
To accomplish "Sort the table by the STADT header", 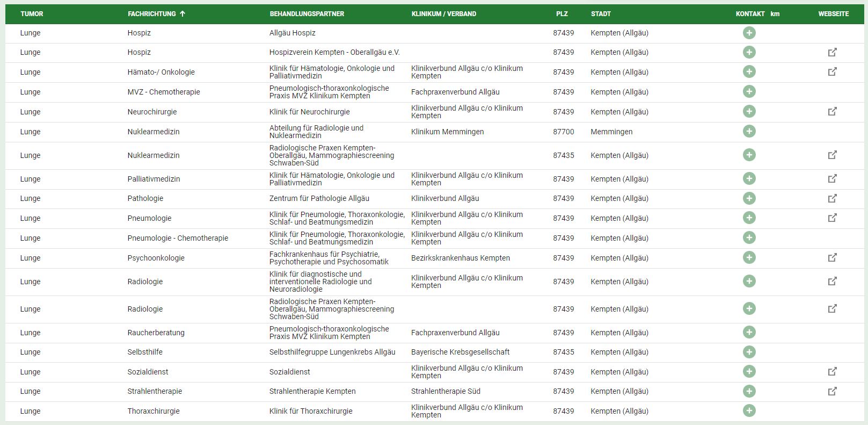I will (601, 14).
